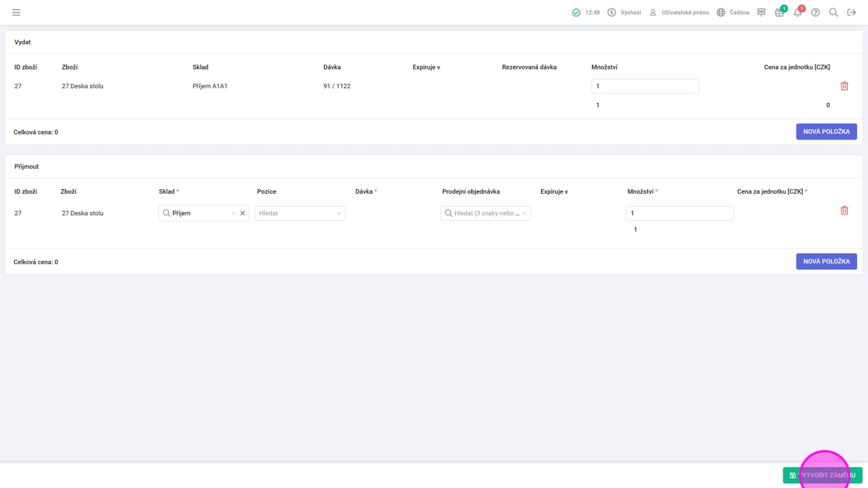This screenshot has width=868, height=488.
Task: Open the hamburger menu
Action: tap(16, 12)
